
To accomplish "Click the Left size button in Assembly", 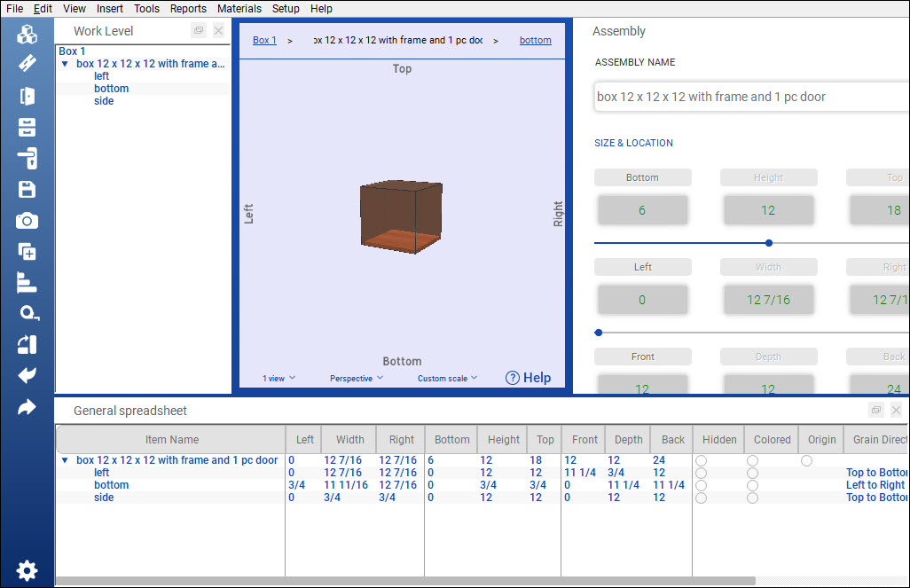I will pos(642,267).
